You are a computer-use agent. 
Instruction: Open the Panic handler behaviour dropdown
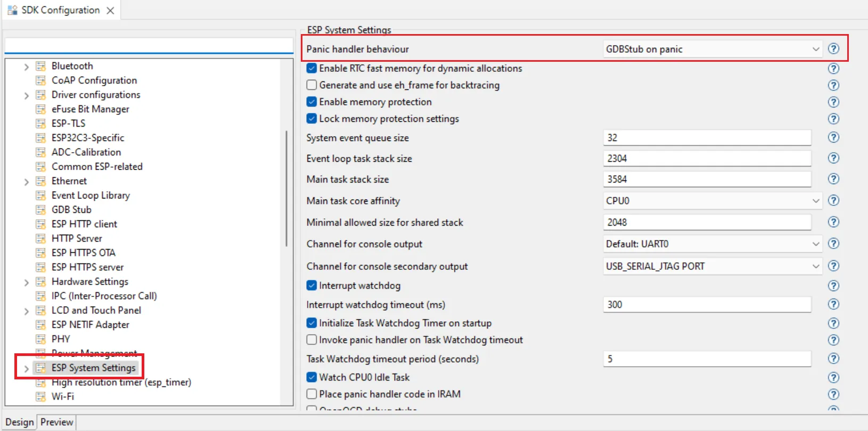(x=712, y=49)
